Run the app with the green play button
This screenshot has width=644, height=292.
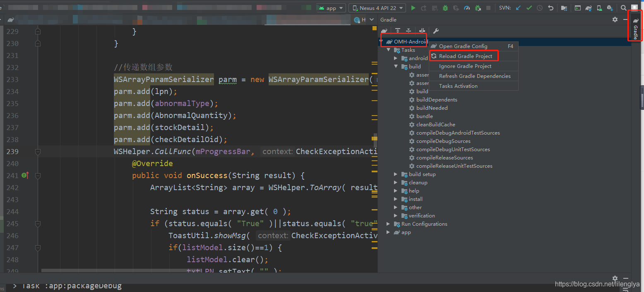(413, 8)
